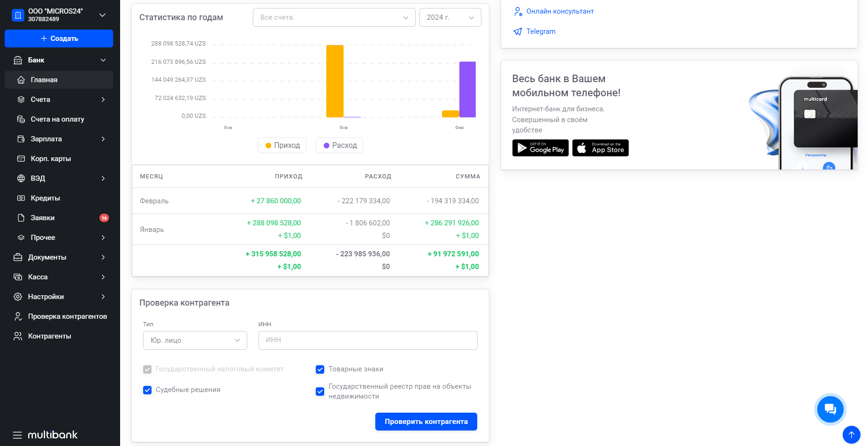Click the Контрагенты people icon
Screen dimensions: 868x446
18,336
